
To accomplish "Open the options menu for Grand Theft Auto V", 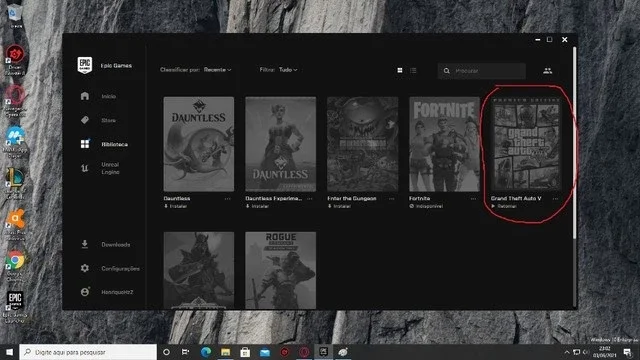I will (x=555, y=199).
